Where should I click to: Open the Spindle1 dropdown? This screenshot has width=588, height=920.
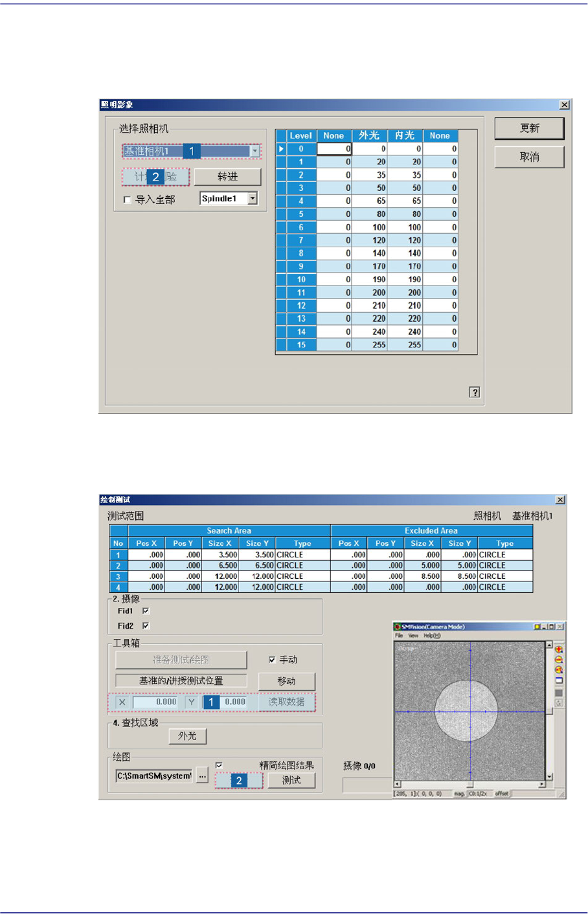pyautogui.click(x=253, y=199)
